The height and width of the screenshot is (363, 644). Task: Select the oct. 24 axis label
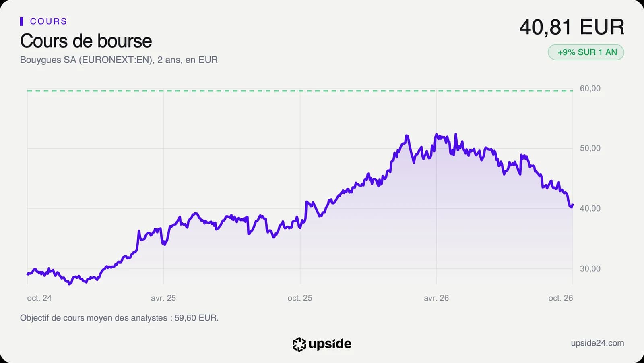click(39, 298)
